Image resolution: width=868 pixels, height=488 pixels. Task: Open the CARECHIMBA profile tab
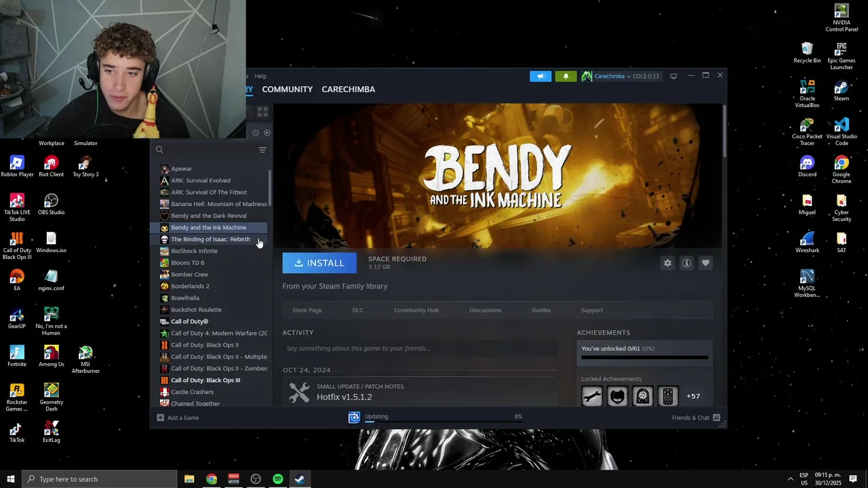[x=348, y=89]
